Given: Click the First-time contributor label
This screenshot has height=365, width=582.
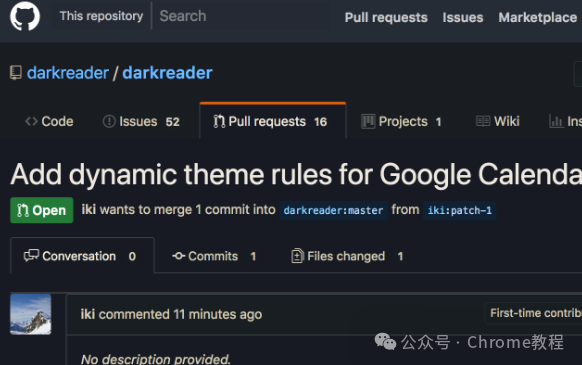Looking at the screenshot, I should 534,313.
